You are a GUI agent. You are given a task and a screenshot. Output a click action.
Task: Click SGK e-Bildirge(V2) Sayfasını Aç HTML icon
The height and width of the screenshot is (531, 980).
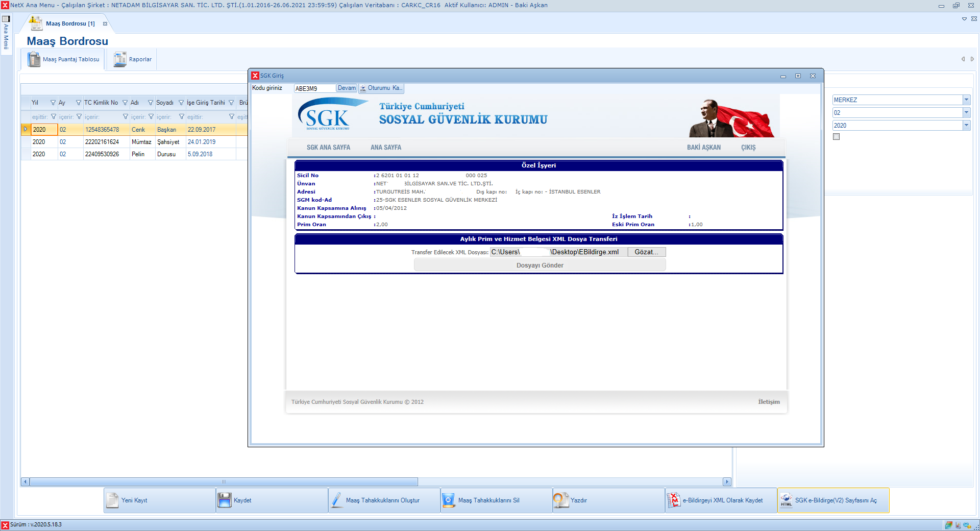coord(786,500)
